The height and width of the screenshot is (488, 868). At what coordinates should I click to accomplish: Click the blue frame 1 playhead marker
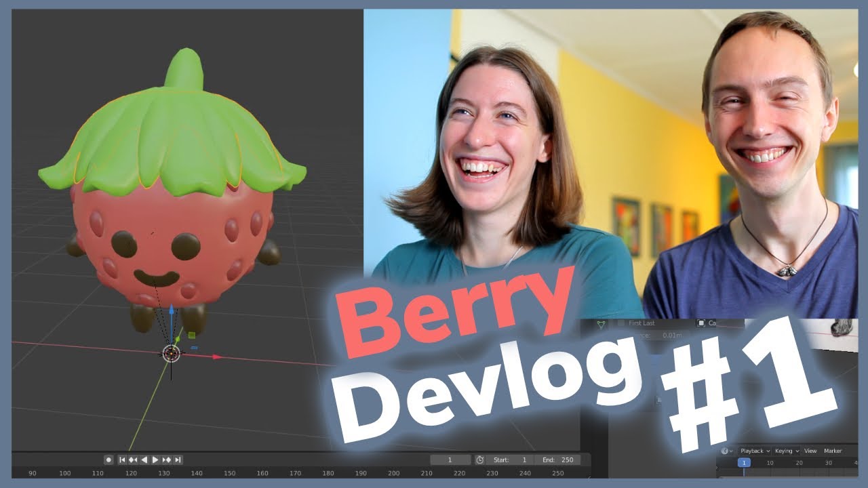pyautogui.click(x=744, y=462)
